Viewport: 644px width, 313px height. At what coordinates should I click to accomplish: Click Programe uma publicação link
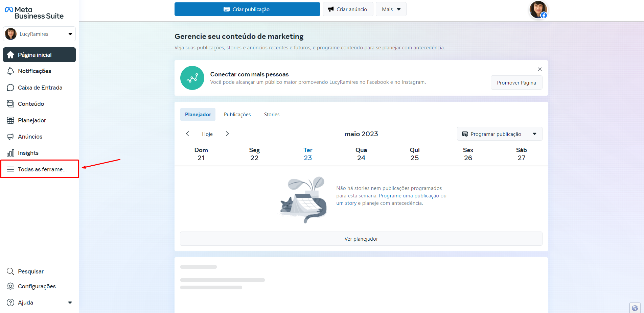pos(409,196)
